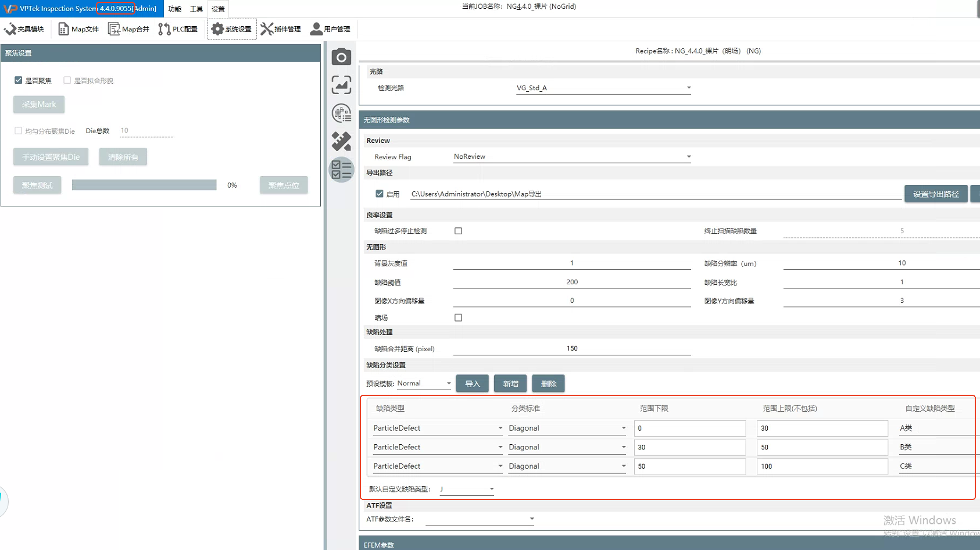Image resolution: width=980 pixels, height=550 pixels.
Task: Open 插件管理 plugin management
Action: [281, 29]
